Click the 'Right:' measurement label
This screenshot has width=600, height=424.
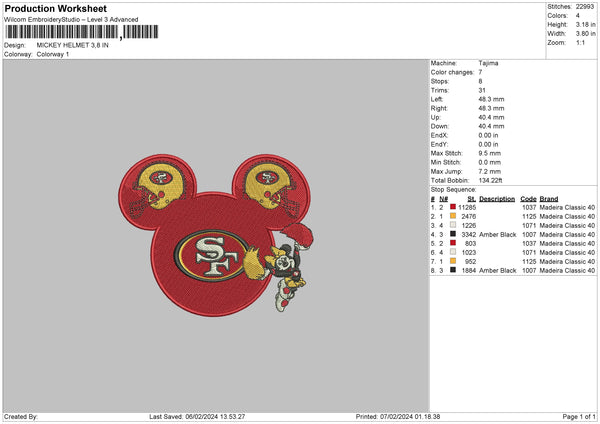click(439, 108)
